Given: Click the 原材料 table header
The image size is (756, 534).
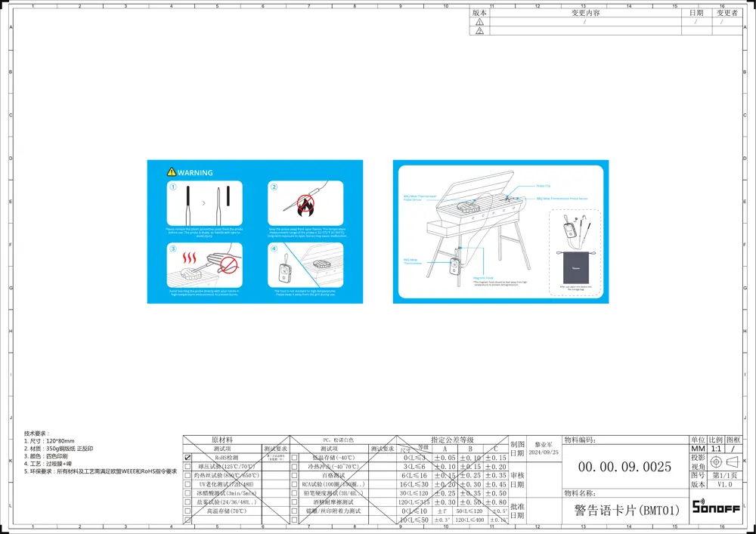Looking at the screenshot, I should point(222,440).
